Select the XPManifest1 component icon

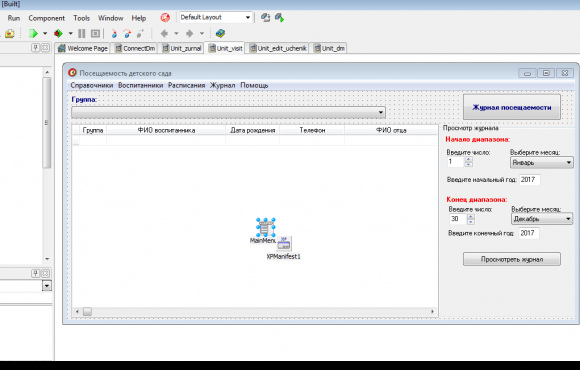284,243
